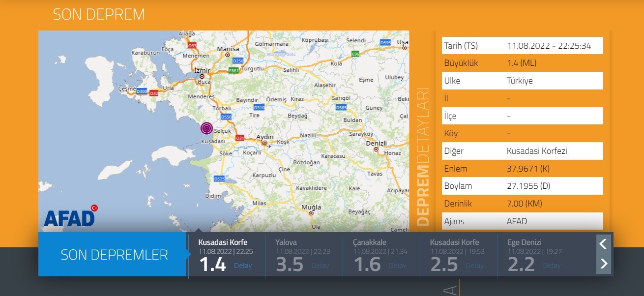Click Denizli city marker on the map
This screenshot has height=296, width=644.
[x=376, y=149]
